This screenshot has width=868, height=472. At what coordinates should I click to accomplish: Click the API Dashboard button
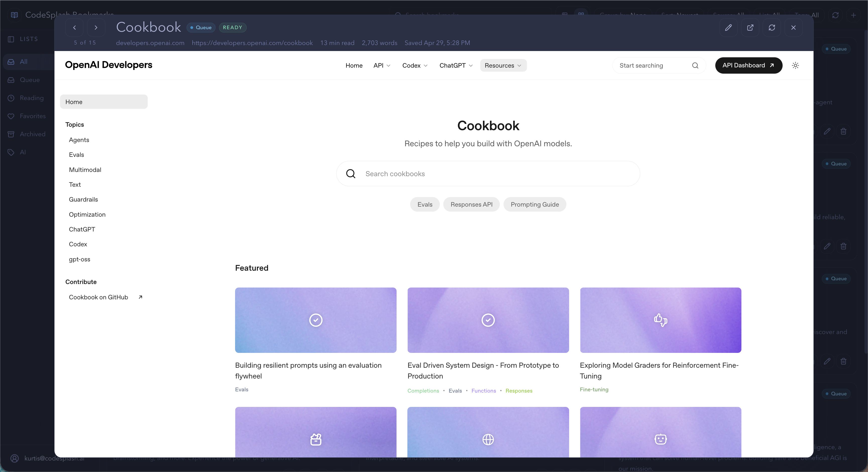point(749,65)
